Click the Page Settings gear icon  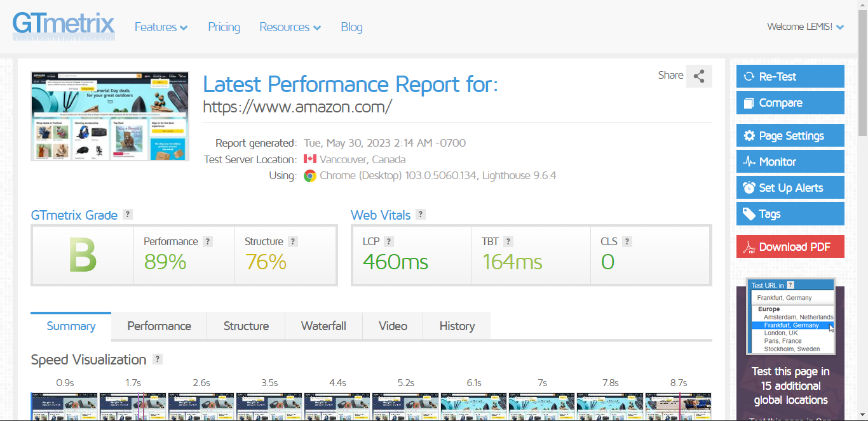(749, 136)
